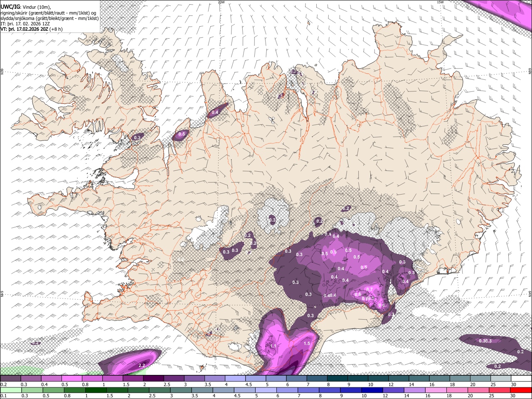Click the dark teal top-row swatch between 8 and 9
532x399 pixels.
337,378
